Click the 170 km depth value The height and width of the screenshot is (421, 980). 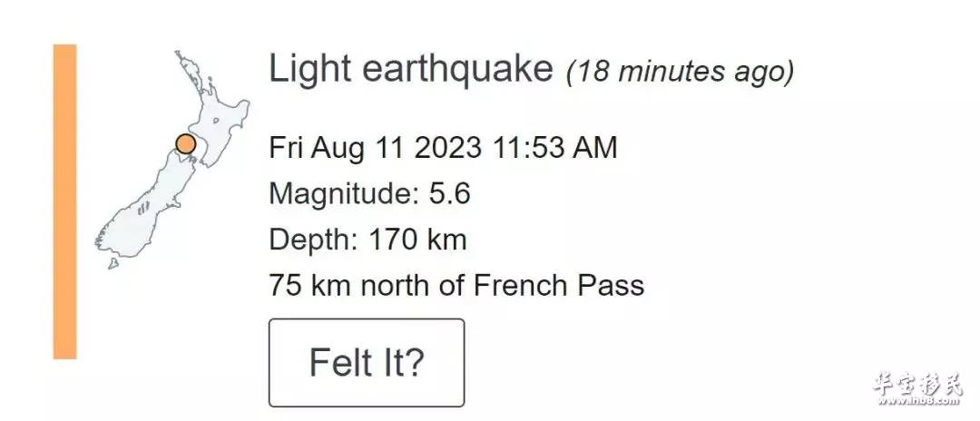point(417,240)
